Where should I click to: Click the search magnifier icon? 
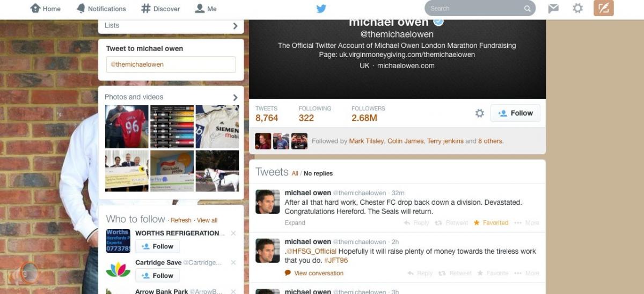pos(528,9)
